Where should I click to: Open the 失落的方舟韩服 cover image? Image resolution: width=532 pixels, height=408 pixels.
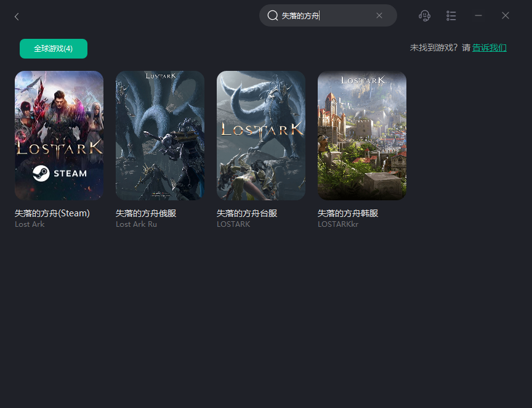362,135
